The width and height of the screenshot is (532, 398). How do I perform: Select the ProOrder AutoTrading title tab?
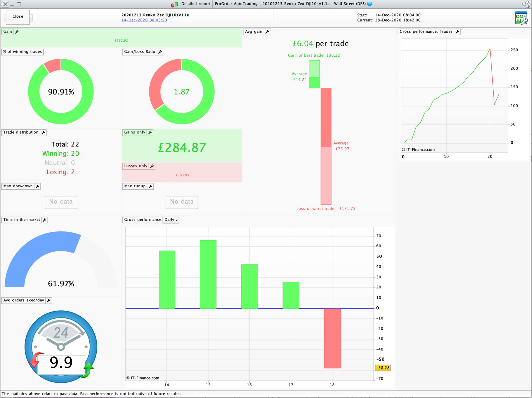coord(236,4)
